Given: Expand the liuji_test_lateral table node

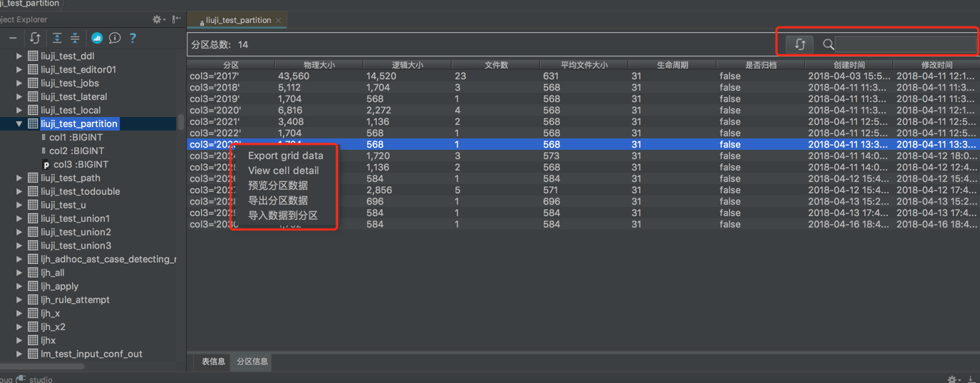Looking at the screenshot, I should point(19,96).
